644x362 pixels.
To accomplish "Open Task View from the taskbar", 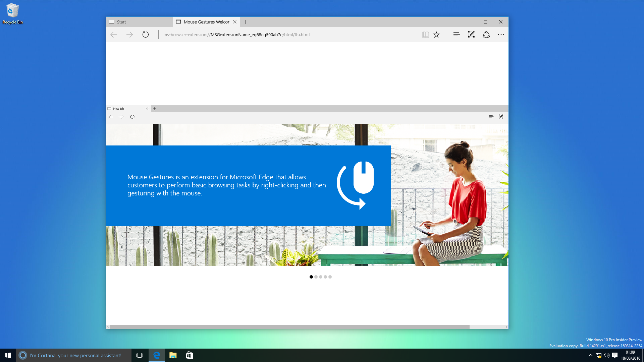I will 140,355.
